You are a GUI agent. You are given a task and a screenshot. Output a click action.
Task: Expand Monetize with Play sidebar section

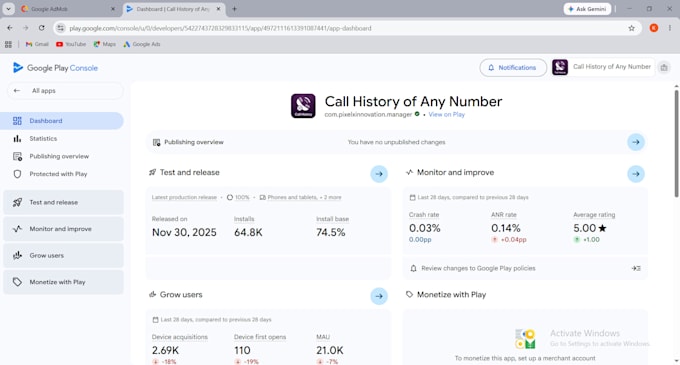point(63,282)
